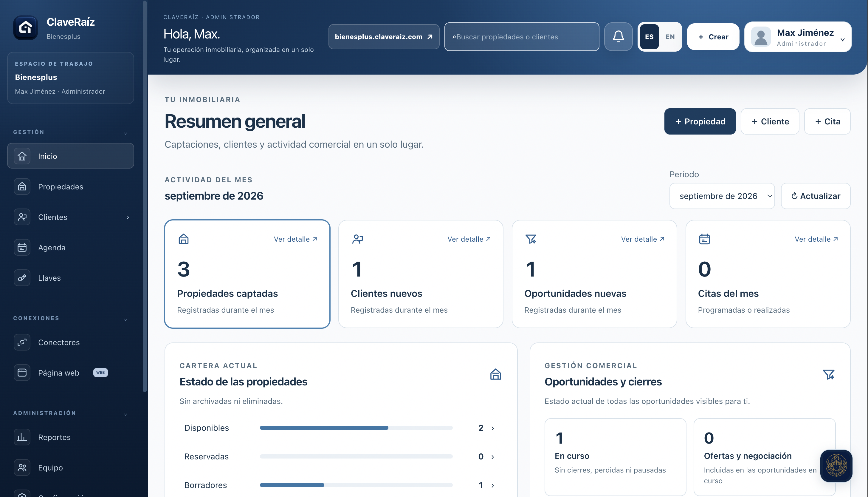Click the Clientes nuevos people icon
This screenshot has height=497, width=868.
[x=357, y=239]
